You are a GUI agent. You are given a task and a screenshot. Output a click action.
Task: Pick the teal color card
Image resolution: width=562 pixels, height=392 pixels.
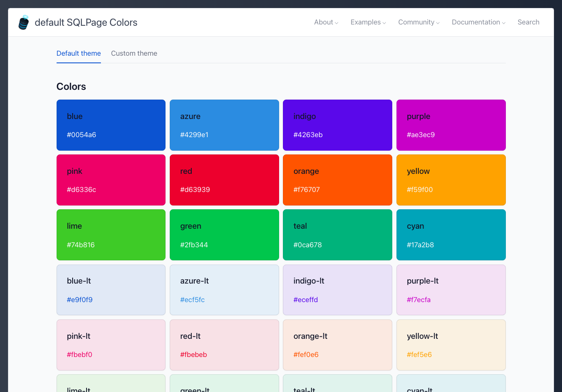[337, 235]
